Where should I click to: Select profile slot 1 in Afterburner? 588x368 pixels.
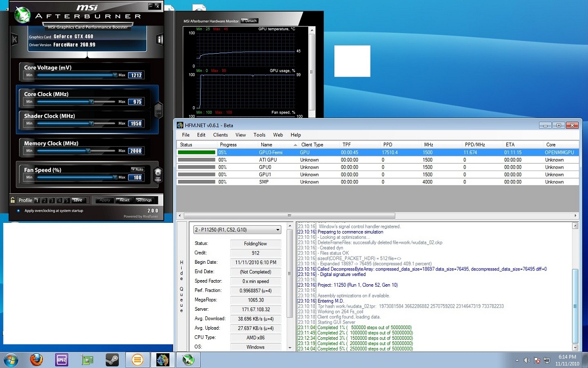tap(37, 200)
